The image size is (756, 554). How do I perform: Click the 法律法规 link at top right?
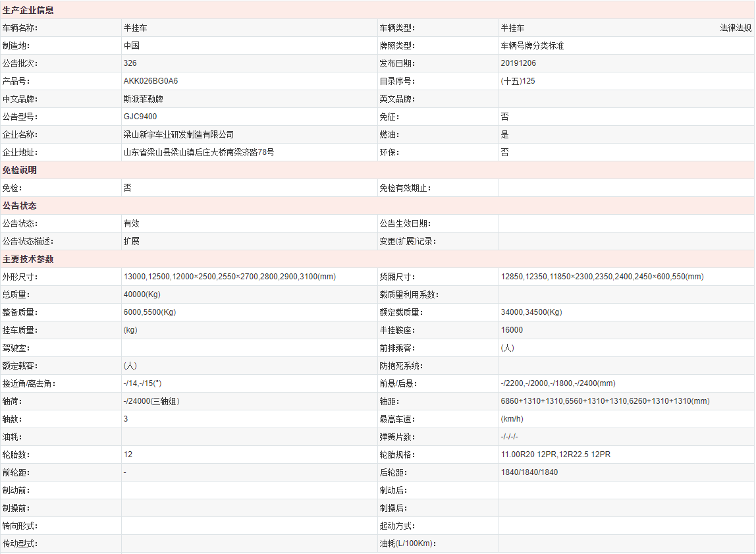(735, 28)
